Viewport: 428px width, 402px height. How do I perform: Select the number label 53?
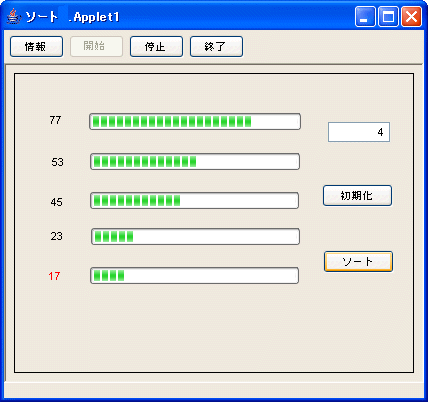(57, 162)
